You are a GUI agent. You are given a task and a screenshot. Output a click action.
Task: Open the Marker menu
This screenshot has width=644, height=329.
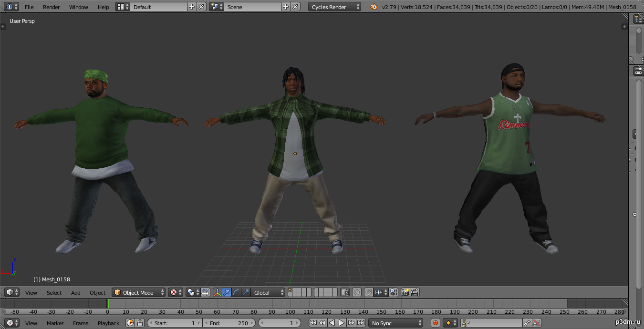click(x=55, y=323)
